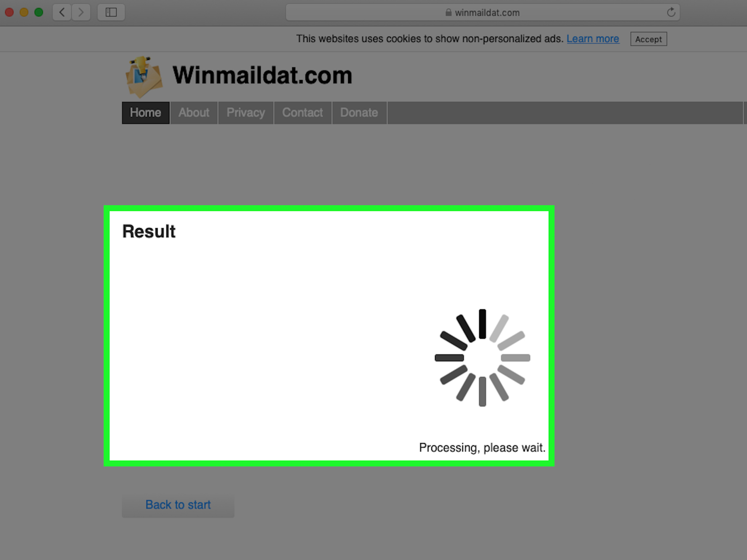Open the About page tab

(x=194, y=113)
